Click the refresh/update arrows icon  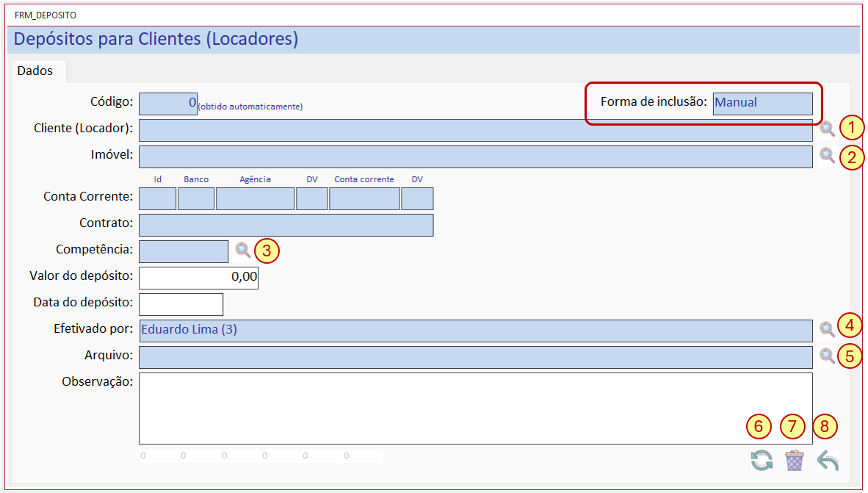point(762,461)
